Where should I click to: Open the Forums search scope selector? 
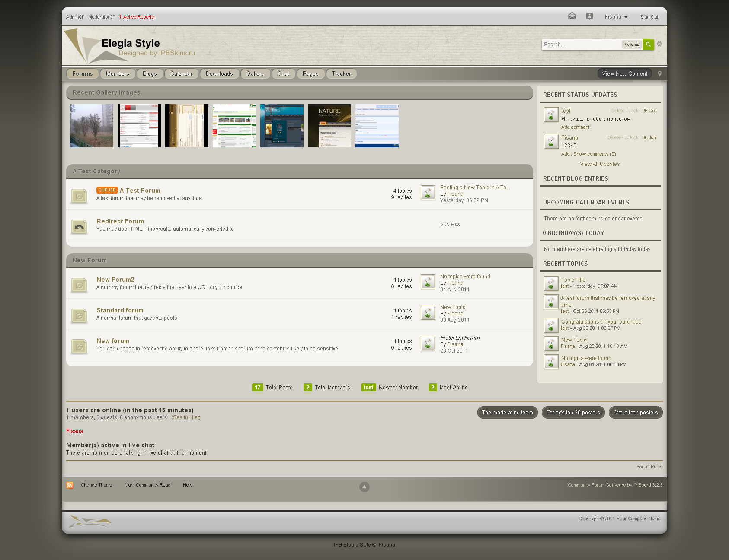pyautogui.click(x=631, y=45)
